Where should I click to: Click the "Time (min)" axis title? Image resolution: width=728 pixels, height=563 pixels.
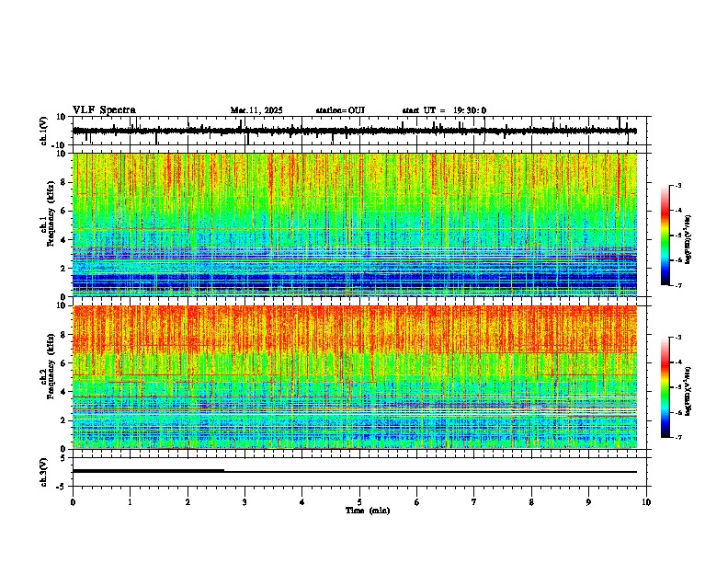tap(368, 511)
